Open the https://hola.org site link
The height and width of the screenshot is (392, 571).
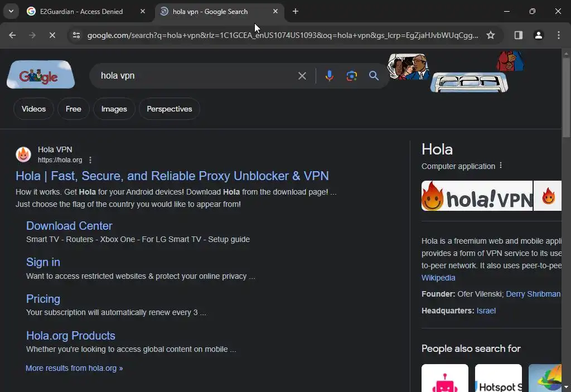pos(60,160)
